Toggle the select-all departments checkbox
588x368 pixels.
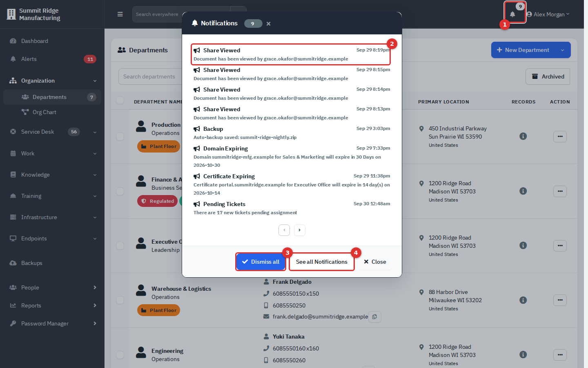[x=120, y=100]
